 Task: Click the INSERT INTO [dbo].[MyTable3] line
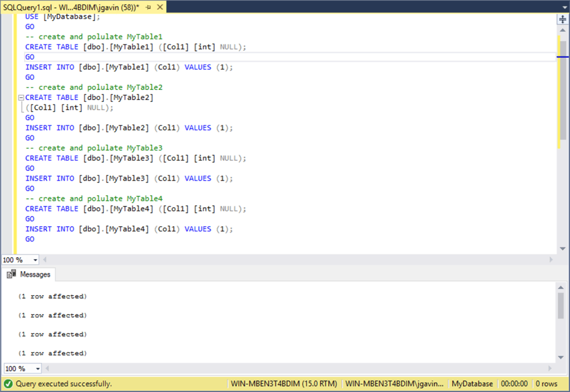(x=129, y=179)
